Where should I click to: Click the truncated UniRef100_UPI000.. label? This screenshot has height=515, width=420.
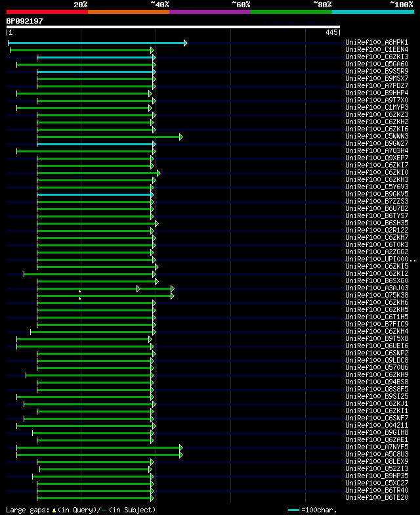pyautogui.click(x=381, y=259)
